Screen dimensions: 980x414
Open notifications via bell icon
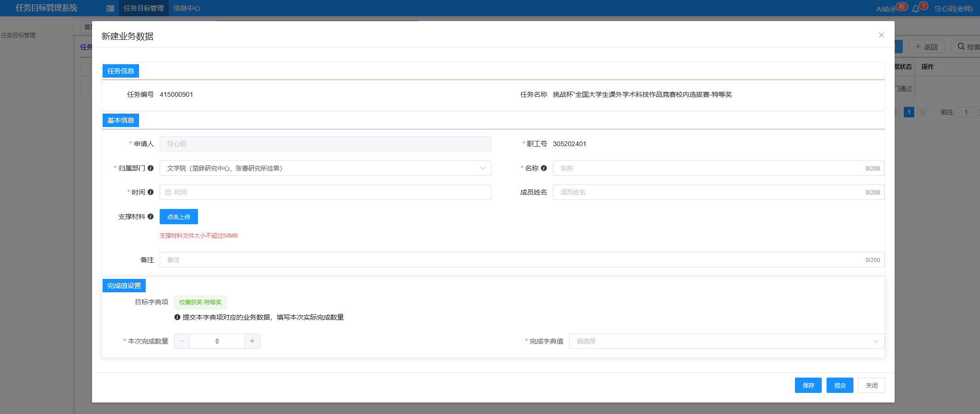pos(915,9)
